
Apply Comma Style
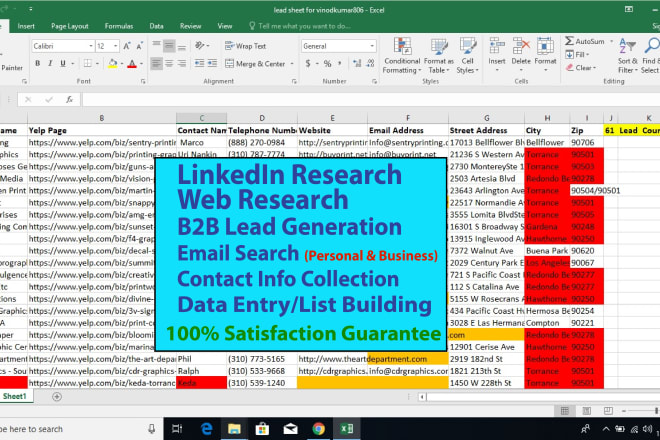340,64
